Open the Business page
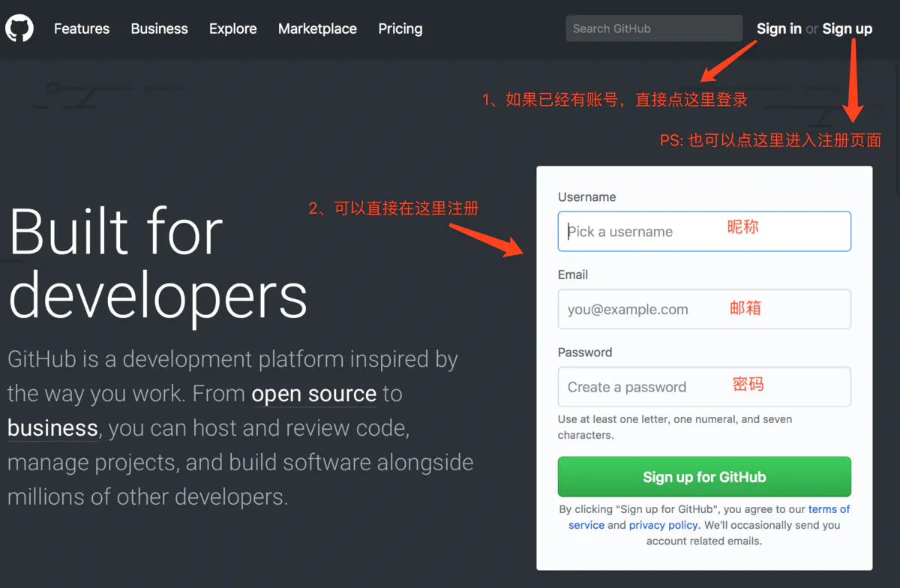 point(159,28)
